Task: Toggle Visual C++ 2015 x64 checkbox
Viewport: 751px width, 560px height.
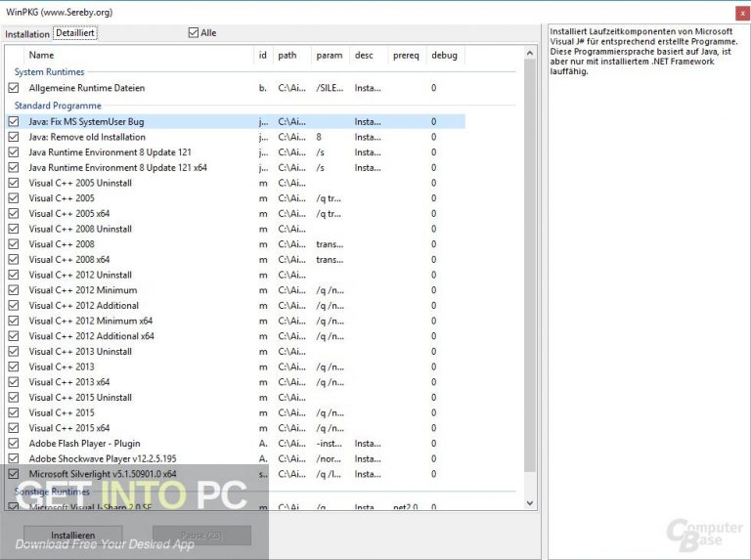Action: (14, 428)
